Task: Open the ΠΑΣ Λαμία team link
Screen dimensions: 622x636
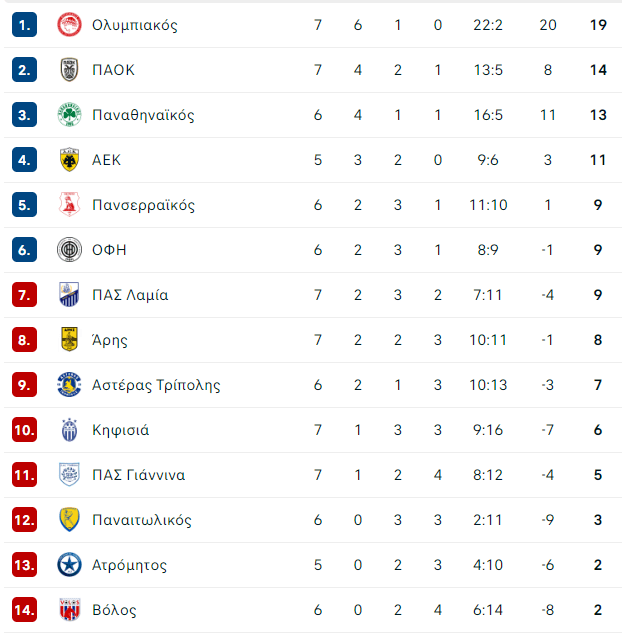Action: pos(130,295)
